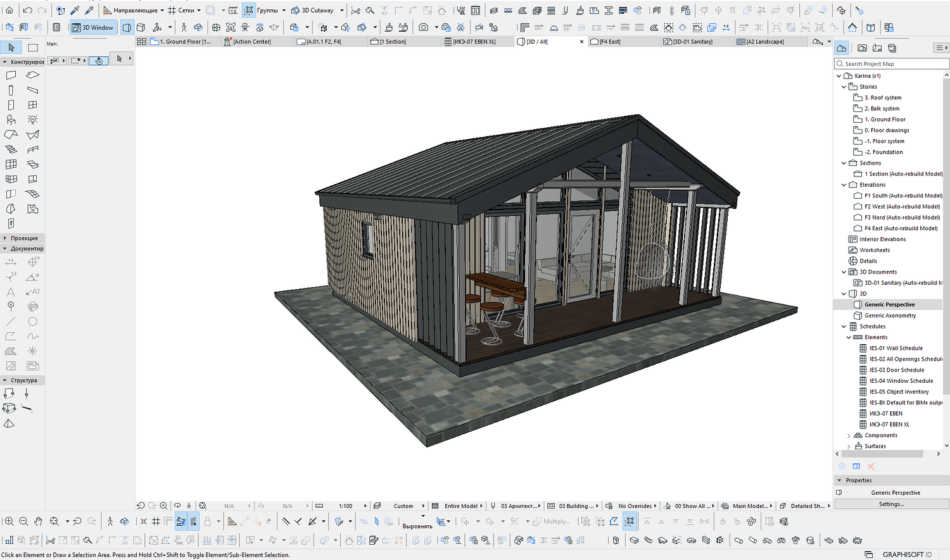The height and width of the screenshot is (560, 950).
Task: Open IES-03 Door Schedule in the navigator
Action: (896, 370)
